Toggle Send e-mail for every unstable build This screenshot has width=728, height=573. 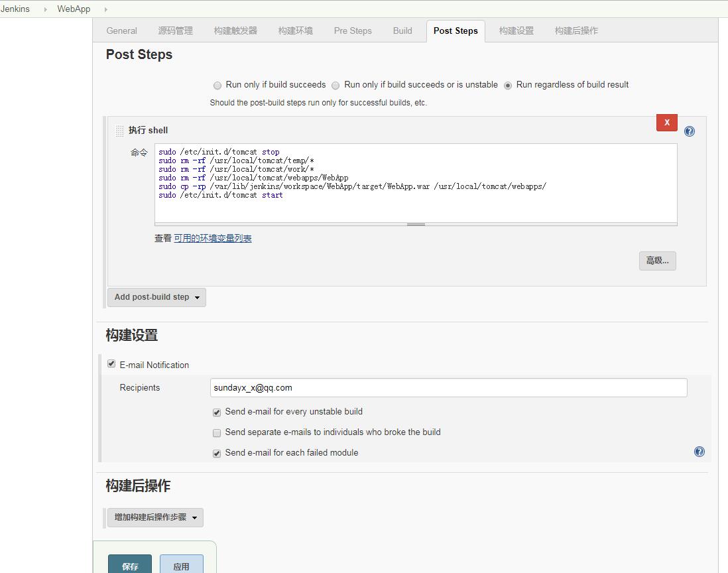[217, 413]
